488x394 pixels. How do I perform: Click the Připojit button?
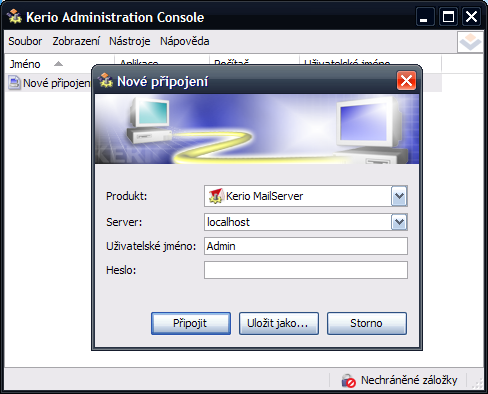pyautogui.click(x=191, y=323)
